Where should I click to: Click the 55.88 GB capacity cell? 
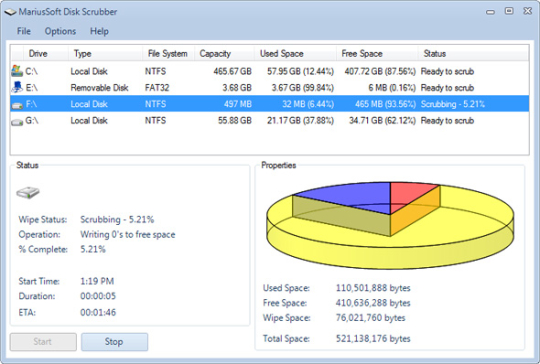point(235,121)
